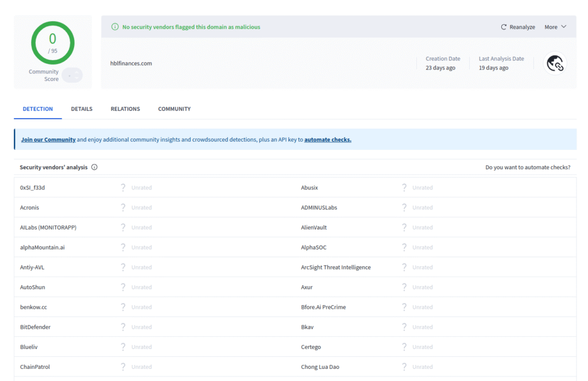Click BitDefender's question mark rating icon
The width and height of the screenshot is (588, 381).
click(x=122, y=326)
